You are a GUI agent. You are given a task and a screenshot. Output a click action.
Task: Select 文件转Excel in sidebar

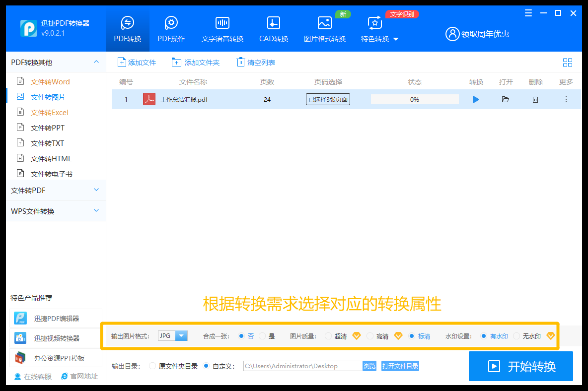pyautogui.click(x=49, y=112)
